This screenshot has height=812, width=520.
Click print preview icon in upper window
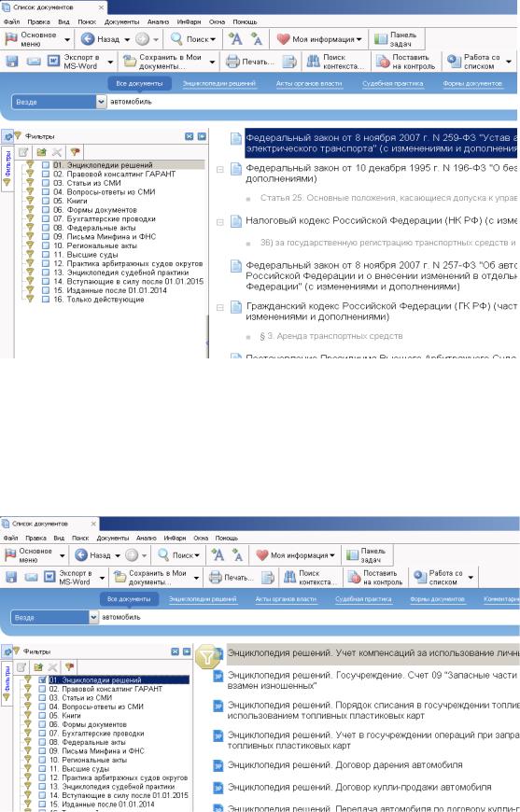point(289,61)
